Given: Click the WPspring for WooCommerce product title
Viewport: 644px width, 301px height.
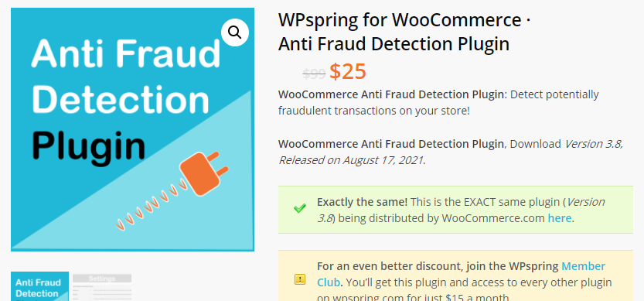Looking at the screenshot, I should point(404,32).
